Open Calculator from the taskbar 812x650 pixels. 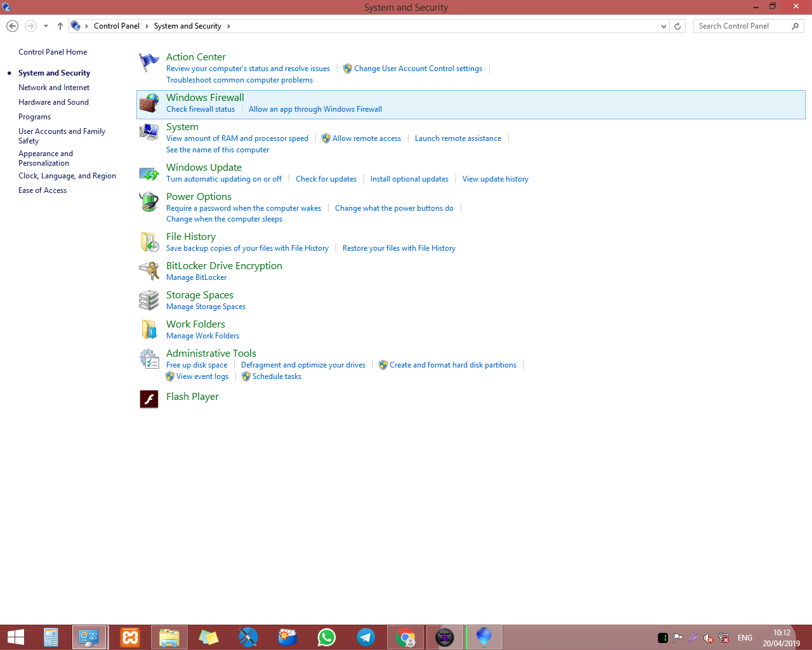point(51,637)
